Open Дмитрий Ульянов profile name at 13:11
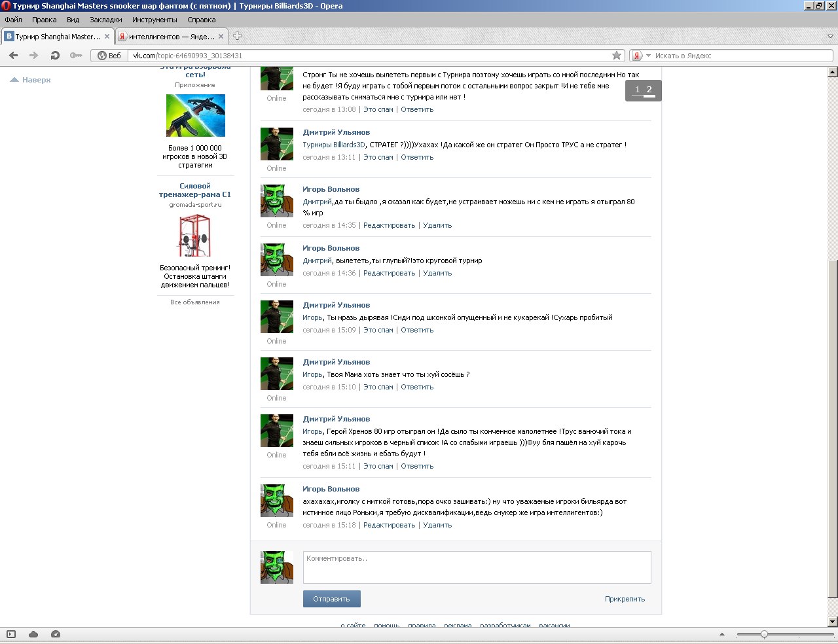Screen dimensions: 838x644 [336, 132]
